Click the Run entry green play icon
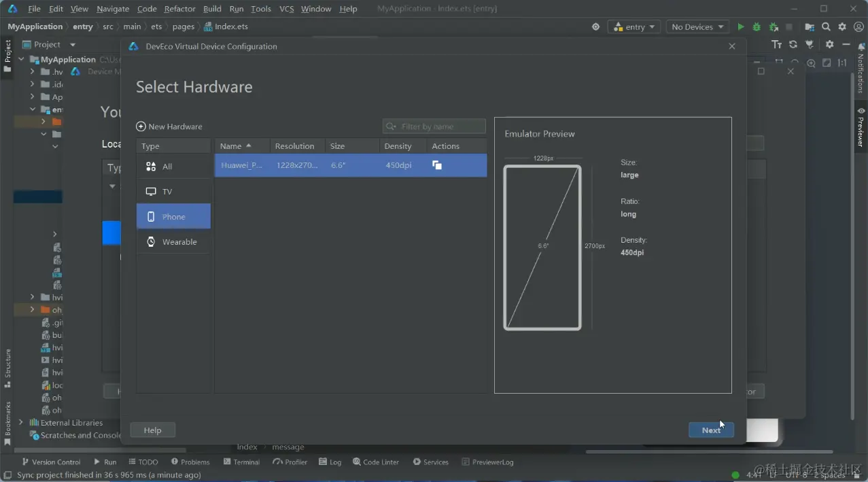868x482 pixels. click(x=741, y=27)
